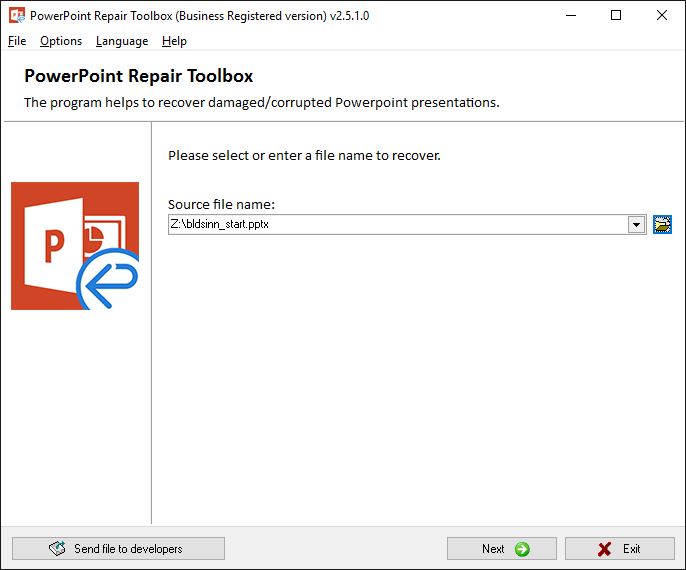The image size is (686, 570).
Task: Click the "PowerPoint Repair Toolbox" bold heading
Action: [x=138, y=76]
